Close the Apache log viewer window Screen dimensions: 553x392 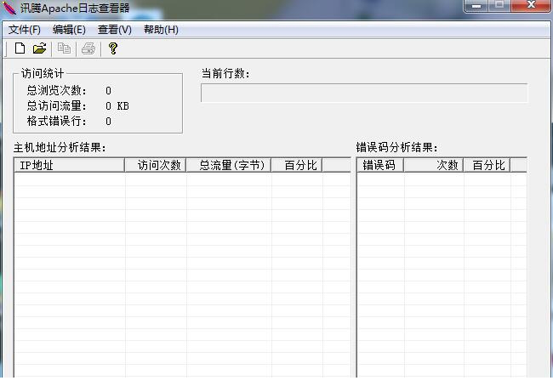[531, 6]
